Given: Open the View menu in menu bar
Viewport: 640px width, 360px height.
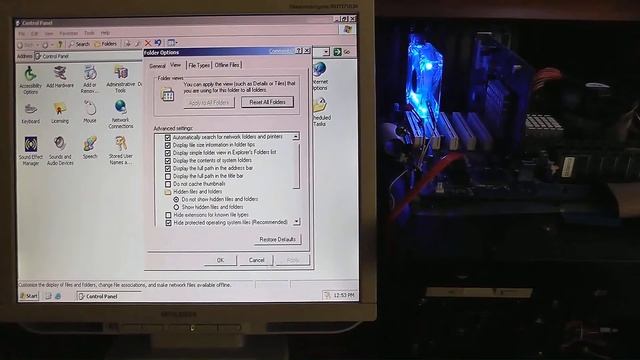Looking at the screenshot, I should [x=49, y=33].
